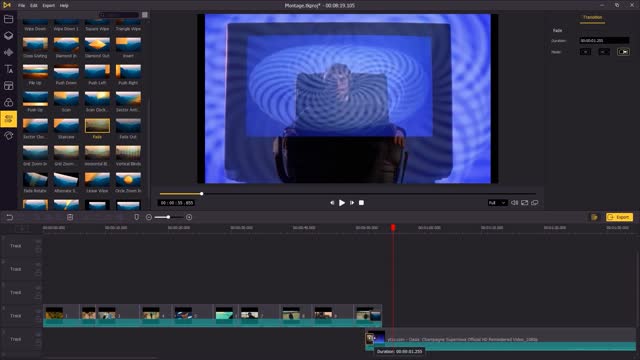Open the Edit menu
The width and height of the screenshot is (640, 360).
[x=34, y=6]
